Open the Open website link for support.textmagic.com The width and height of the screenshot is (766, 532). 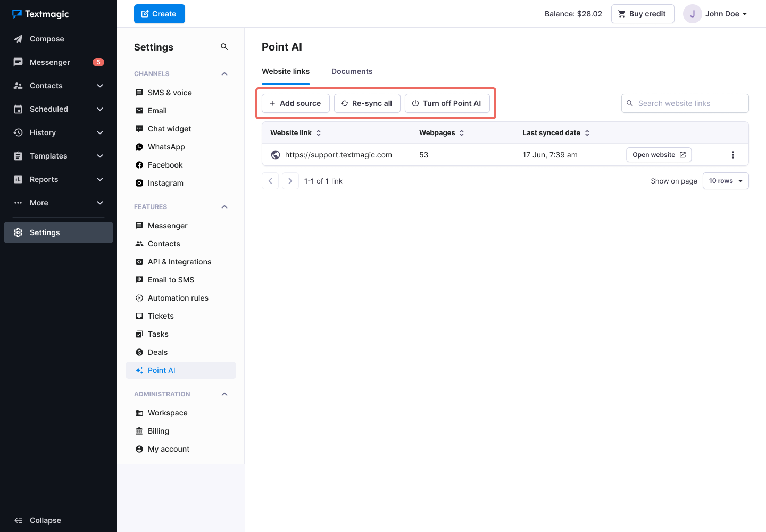(659, 154)
